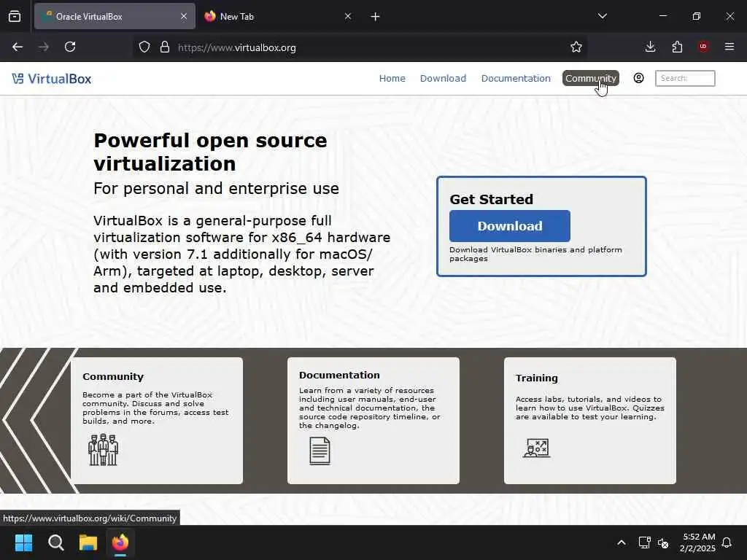The image size is (747, 560).
Task: Click the document icon in the Documentation card
Action: [320, 451]
